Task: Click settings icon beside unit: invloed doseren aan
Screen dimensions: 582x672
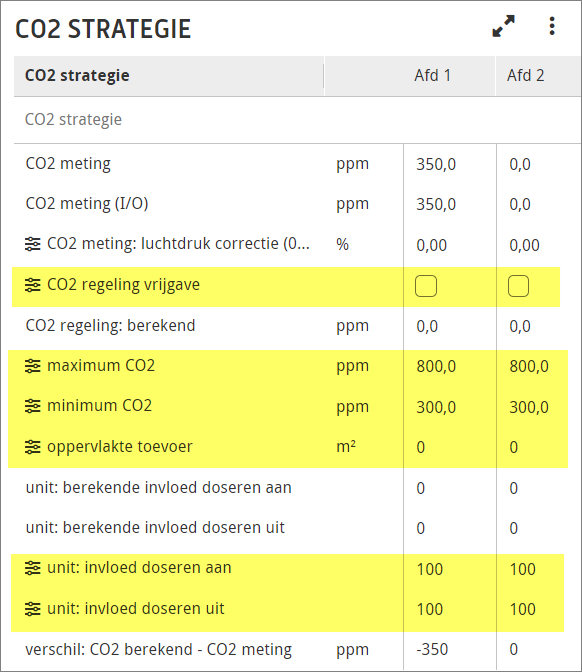Action: [33, 568]
